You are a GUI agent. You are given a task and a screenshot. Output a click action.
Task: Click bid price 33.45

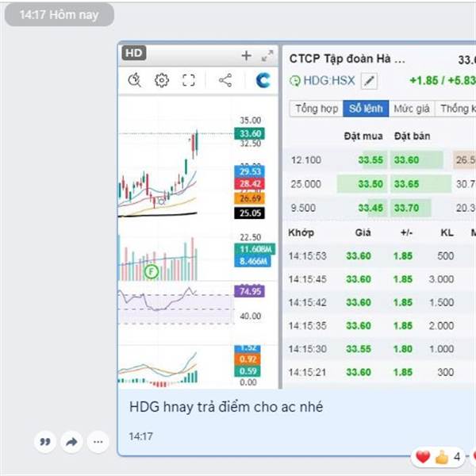coord(370,208)
